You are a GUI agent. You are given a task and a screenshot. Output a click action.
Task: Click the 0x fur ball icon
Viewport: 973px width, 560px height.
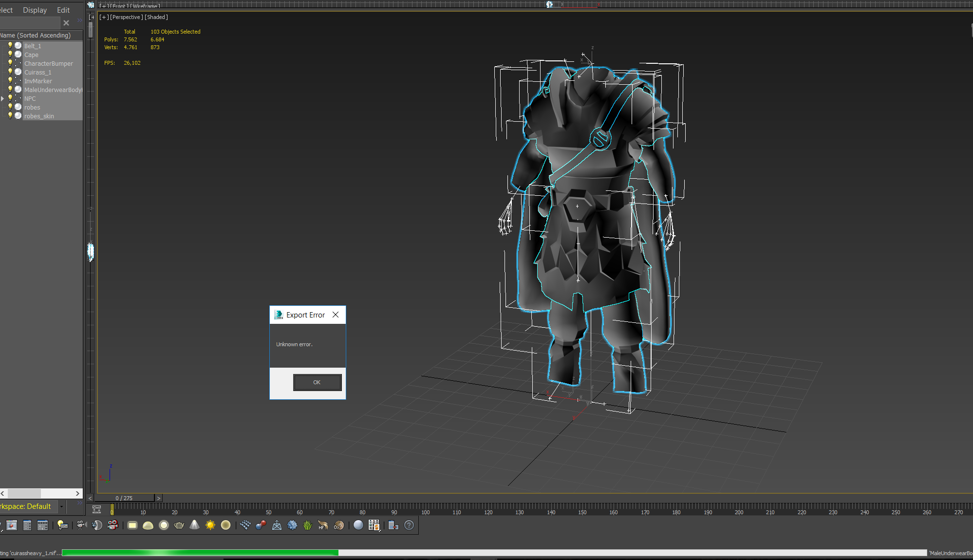point(339,525)
